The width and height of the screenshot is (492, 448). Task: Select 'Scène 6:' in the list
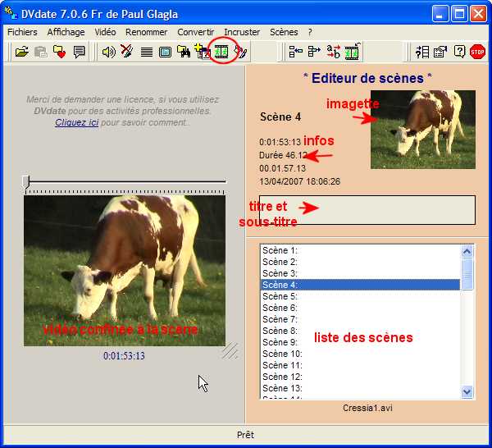pyautogui.click(x=360, y=308)
